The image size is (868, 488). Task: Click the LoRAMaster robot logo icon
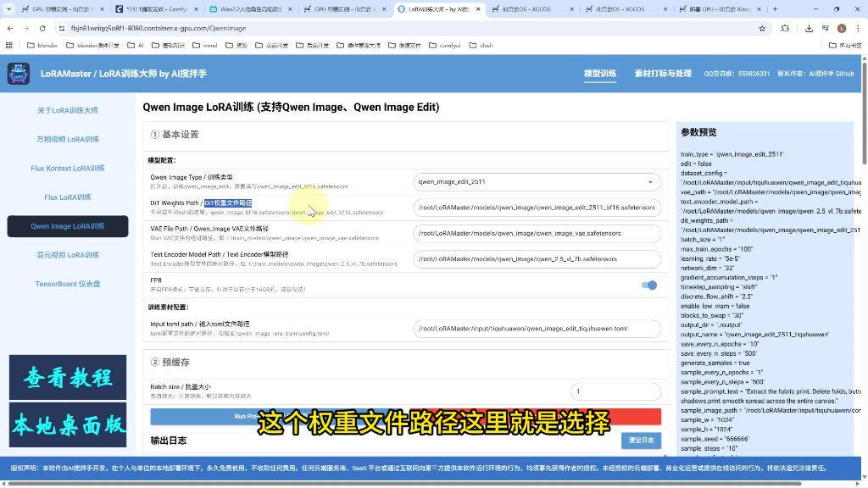point(19,74)
